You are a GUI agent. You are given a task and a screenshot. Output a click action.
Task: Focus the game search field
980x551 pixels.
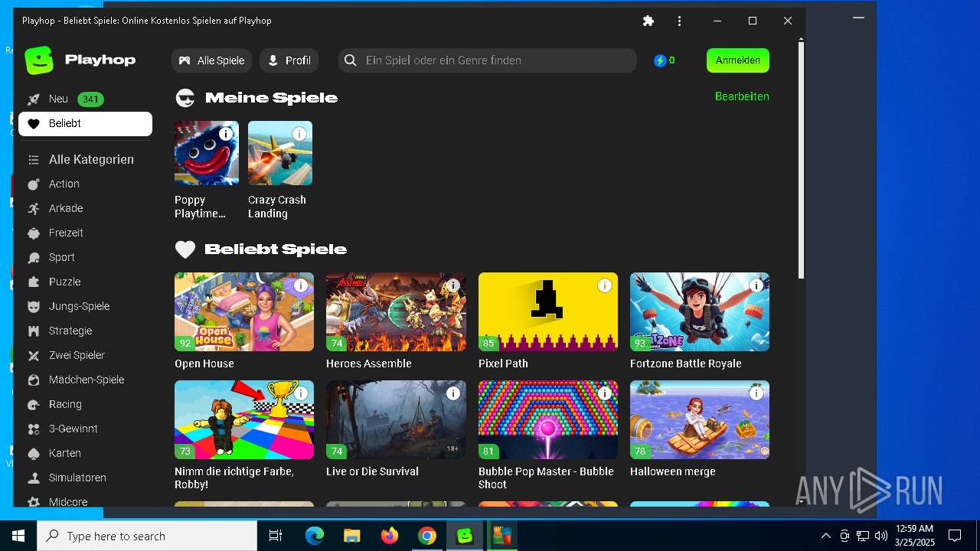(x=488, y=60)
